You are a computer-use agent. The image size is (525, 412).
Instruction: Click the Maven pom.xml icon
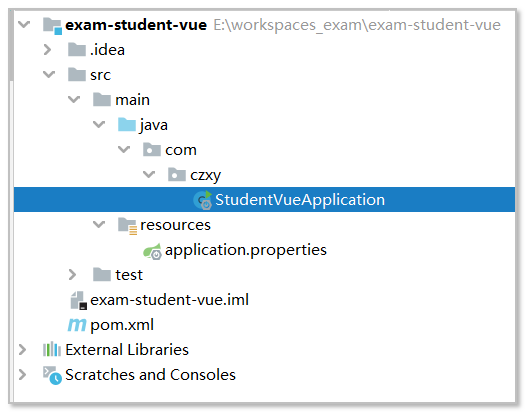click(77, 324)
